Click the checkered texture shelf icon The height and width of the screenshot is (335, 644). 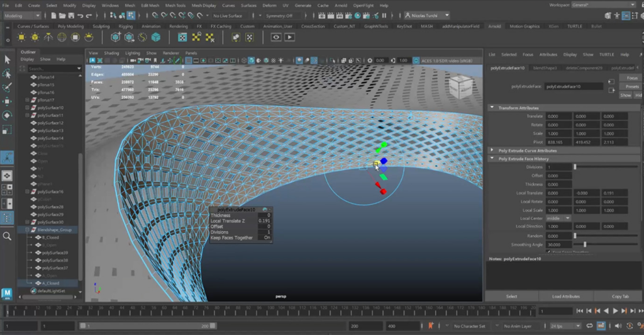[x=183, y=37]
